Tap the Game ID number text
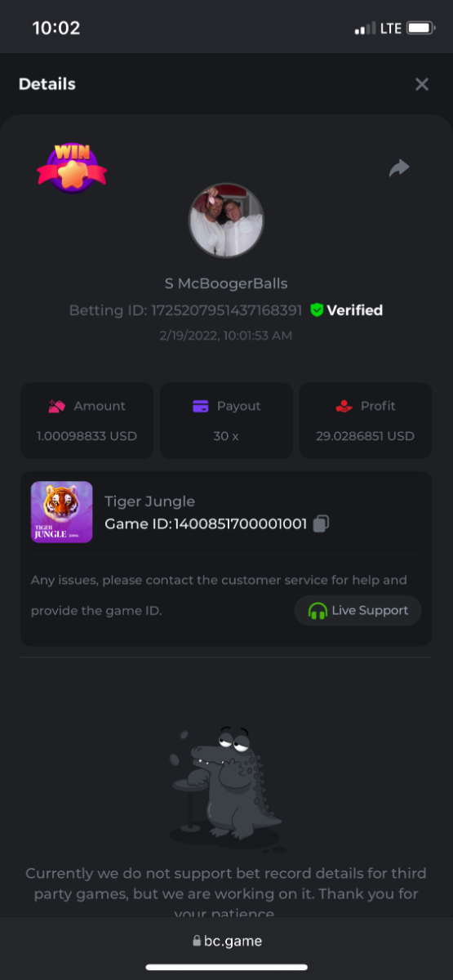The height and width of the screenshot is (980, 453). coord(241,524)
